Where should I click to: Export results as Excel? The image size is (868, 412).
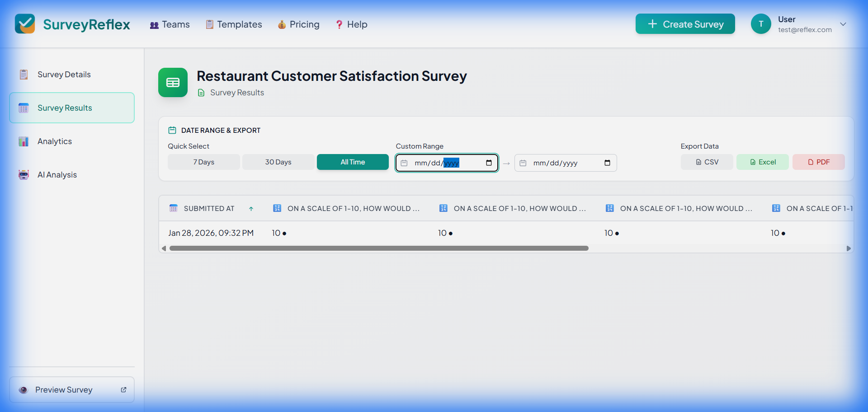(762, 162)
